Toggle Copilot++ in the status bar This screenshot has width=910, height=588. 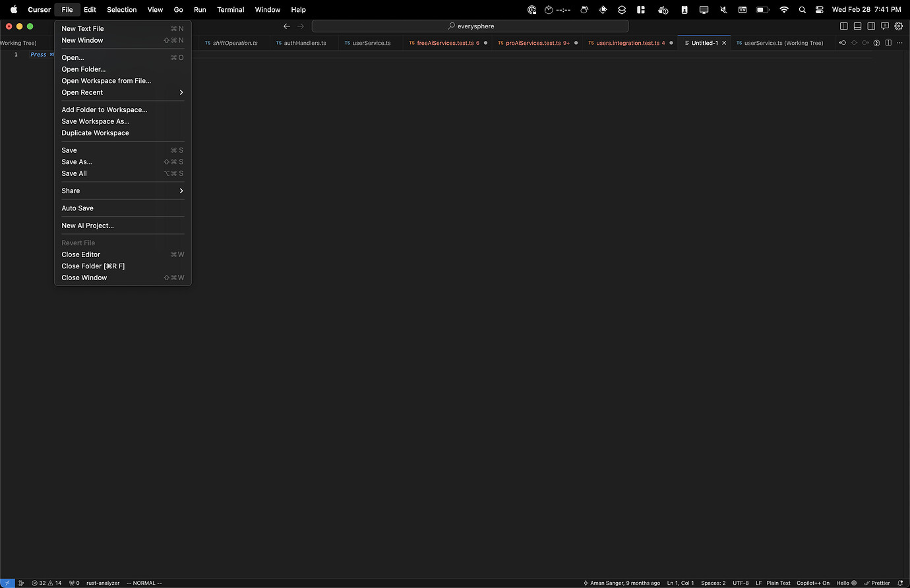[812, 583]
